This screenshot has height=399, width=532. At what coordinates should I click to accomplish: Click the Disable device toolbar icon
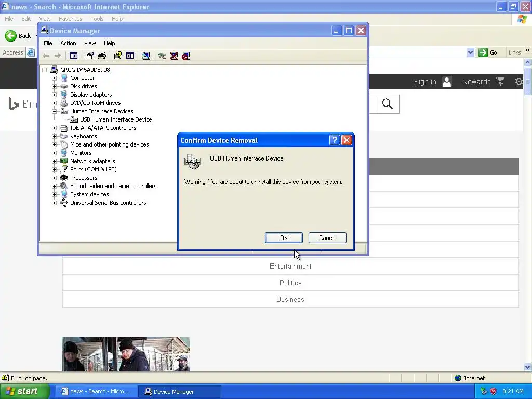point(186,56)
